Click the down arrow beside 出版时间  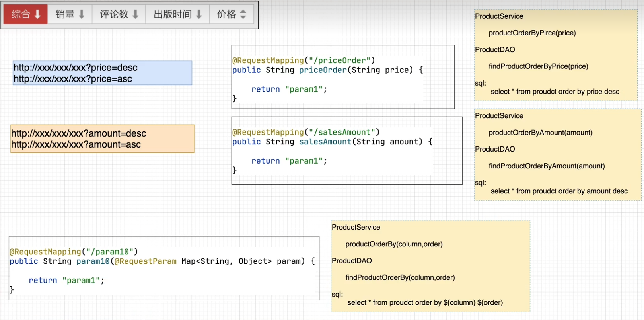point(199,14)
